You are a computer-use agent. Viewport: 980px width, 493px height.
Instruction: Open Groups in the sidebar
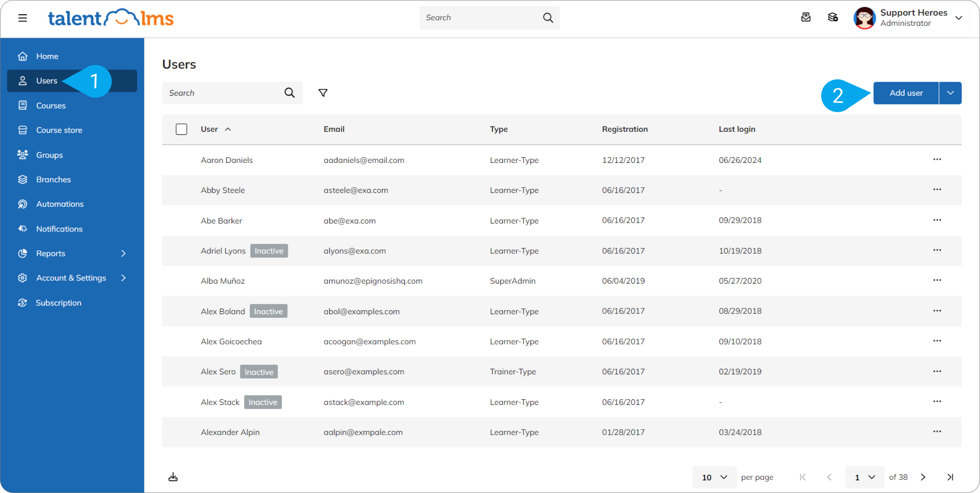pos(72,155)
